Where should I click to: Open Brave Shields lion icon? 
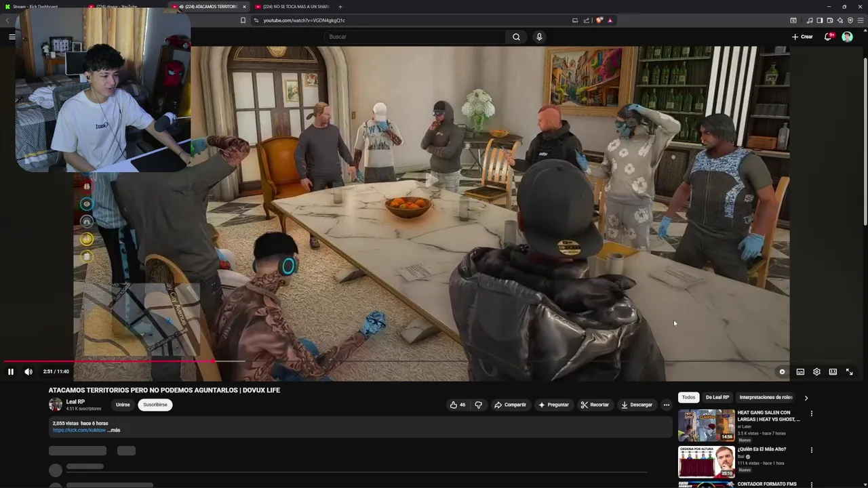599,20
